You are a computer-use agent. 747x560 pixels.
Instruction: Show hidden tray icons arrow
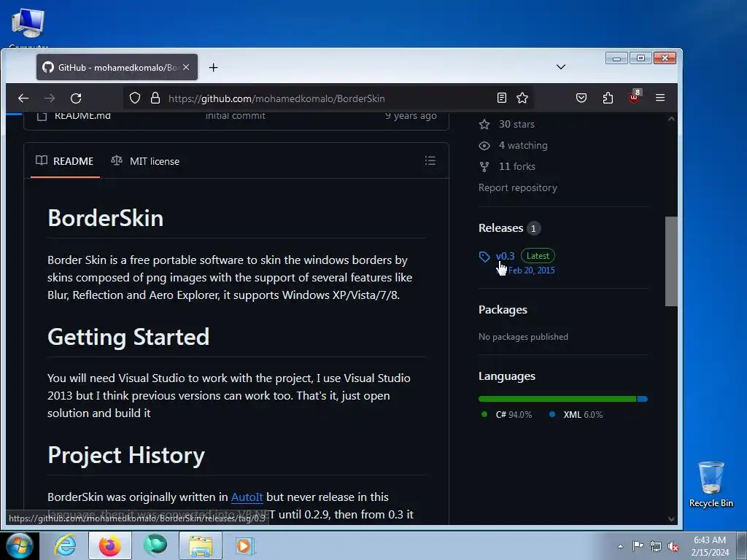coord(620,546)
